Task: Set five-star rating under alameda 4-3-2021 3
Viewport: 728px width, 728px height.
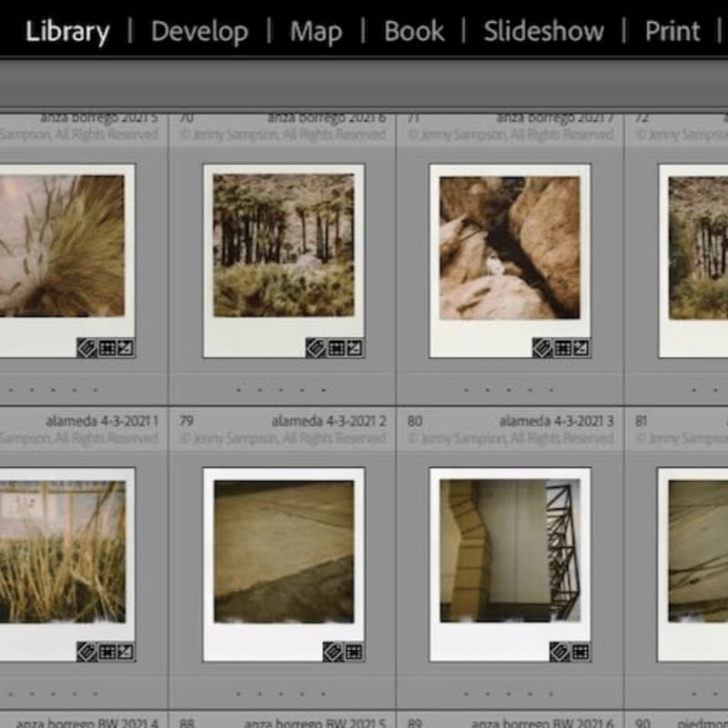Action: click(x=551, y=694)
